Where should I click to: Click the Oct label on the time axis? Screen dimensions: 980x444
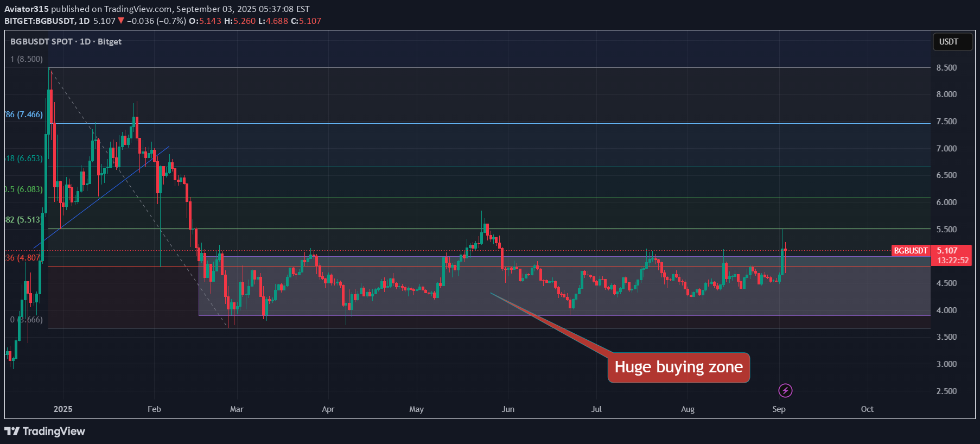[867, 409]
